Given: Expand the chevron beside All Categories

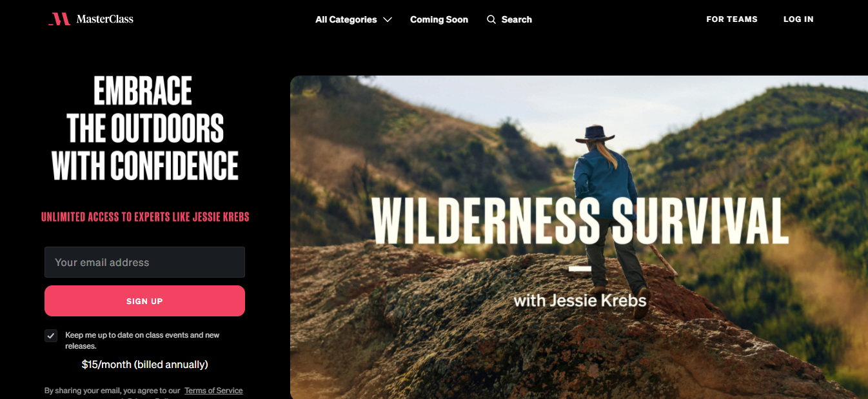Looking at the screenshot, I should pos(387,20).
